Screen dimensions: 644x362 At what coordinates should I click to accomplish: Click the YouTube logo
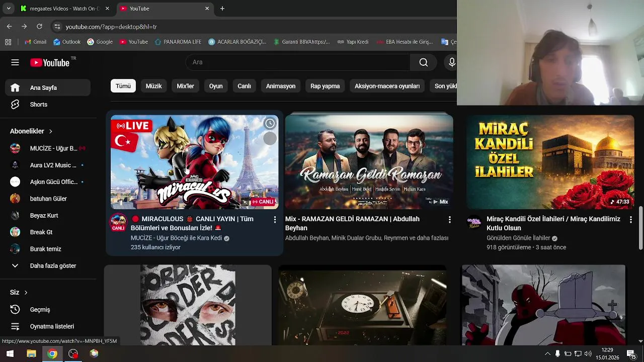click(50, 62)
